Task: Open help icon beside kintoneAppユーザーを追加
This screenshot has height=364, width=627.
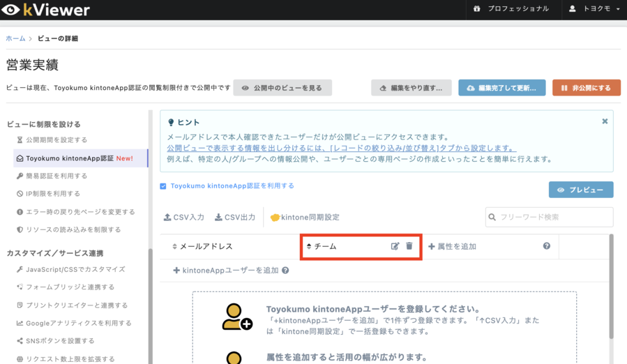Action: 285,271
